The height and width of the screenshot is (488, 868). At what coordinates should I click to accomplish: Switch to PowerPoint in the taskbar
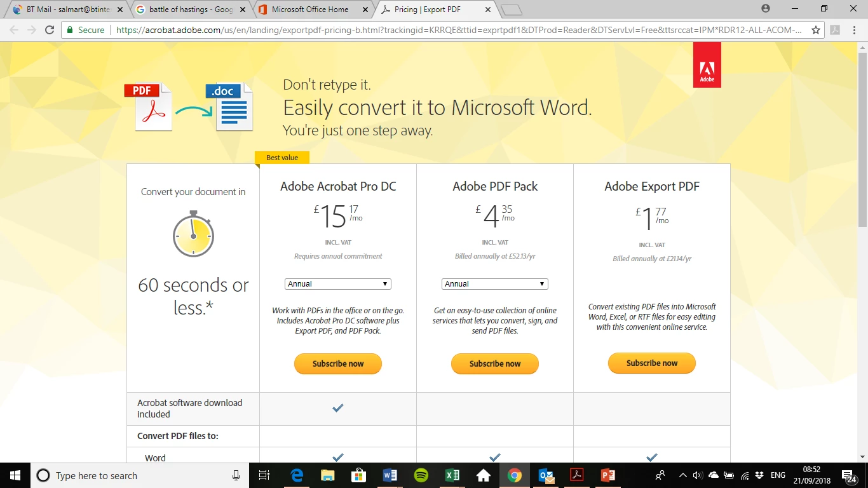(607, 475)
